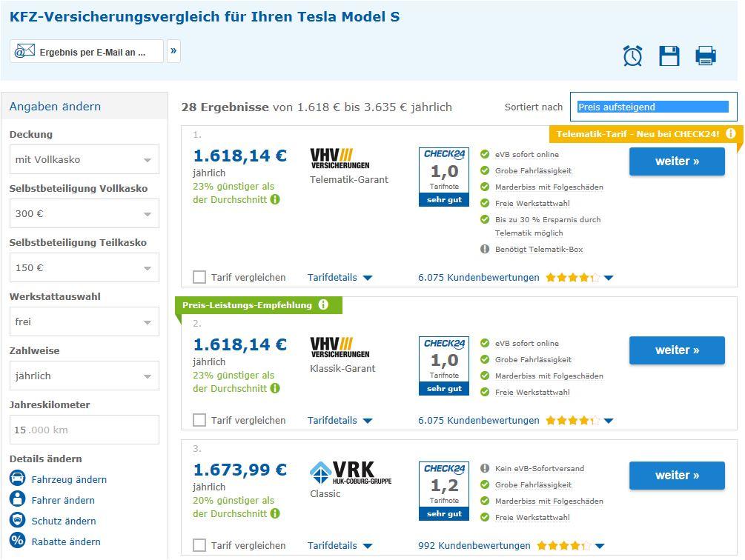Click the Preis-Leistungs-Empfehlung info icon
Viewport: 745px width, 560px height.
[323, 304]
